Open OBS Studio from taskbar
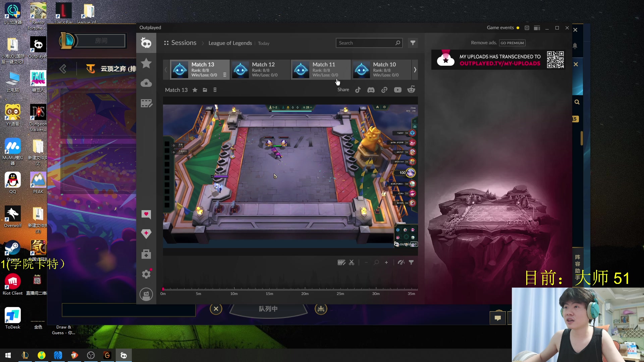Image resolution: width=644 pixels, height=362 pixels. [91, 355]
